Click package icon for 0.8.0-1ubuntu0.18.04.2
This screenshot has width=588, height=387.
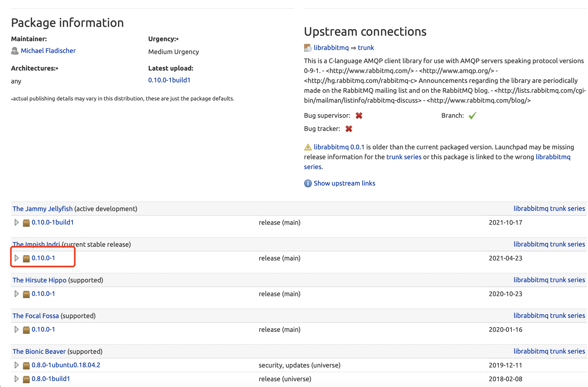(26, 365)
